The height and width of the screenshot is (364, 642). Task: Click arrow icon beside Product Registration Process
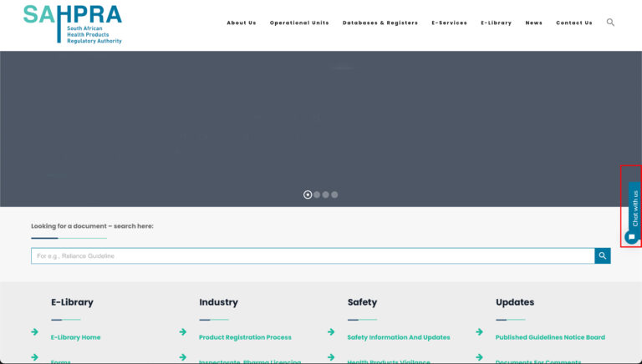pos(183,331)
